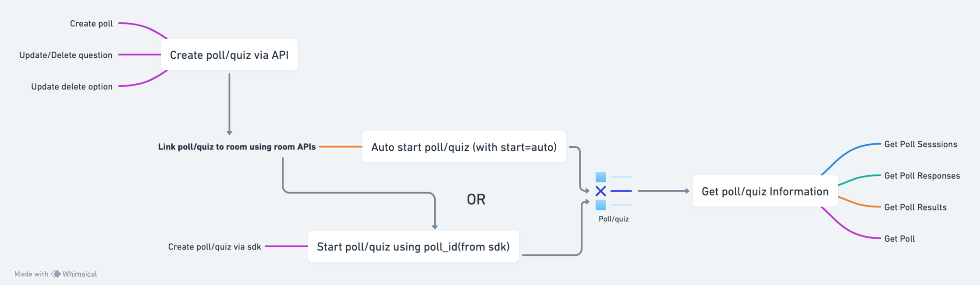Click the Whimsical logo icon
This screenshot has width=980, height=285.
56,274
